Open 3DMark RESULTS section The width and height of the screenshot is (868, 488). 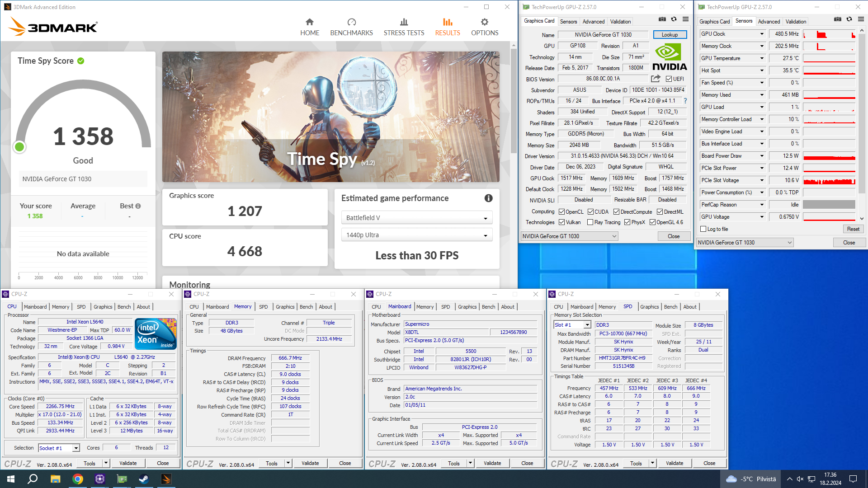pos(448,27)
